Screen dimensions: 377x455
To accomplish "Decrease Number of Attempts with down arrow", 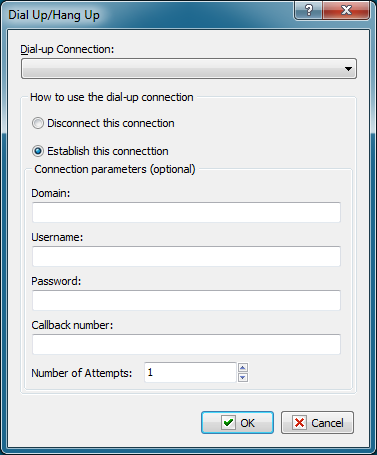I will [243, 378].
